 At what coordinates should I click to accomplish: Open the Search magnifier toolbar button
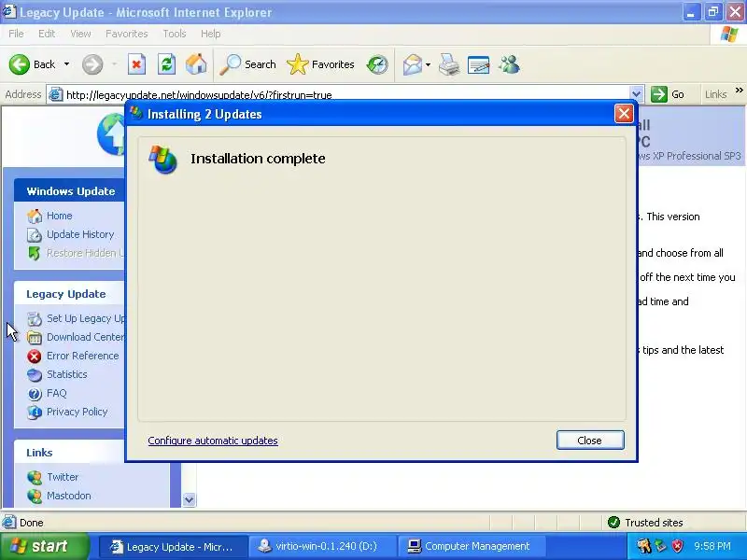(247, 64)
